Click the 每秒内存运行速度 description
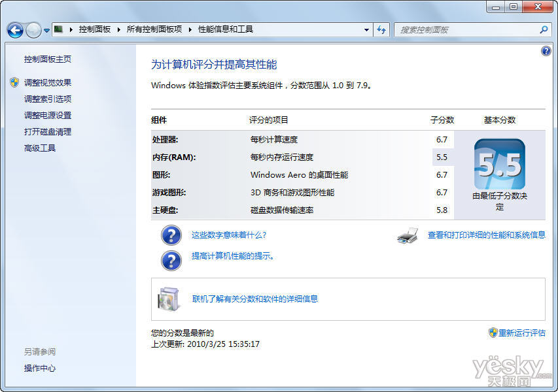This screenshot has width=558, height=392. pos(282,157)
